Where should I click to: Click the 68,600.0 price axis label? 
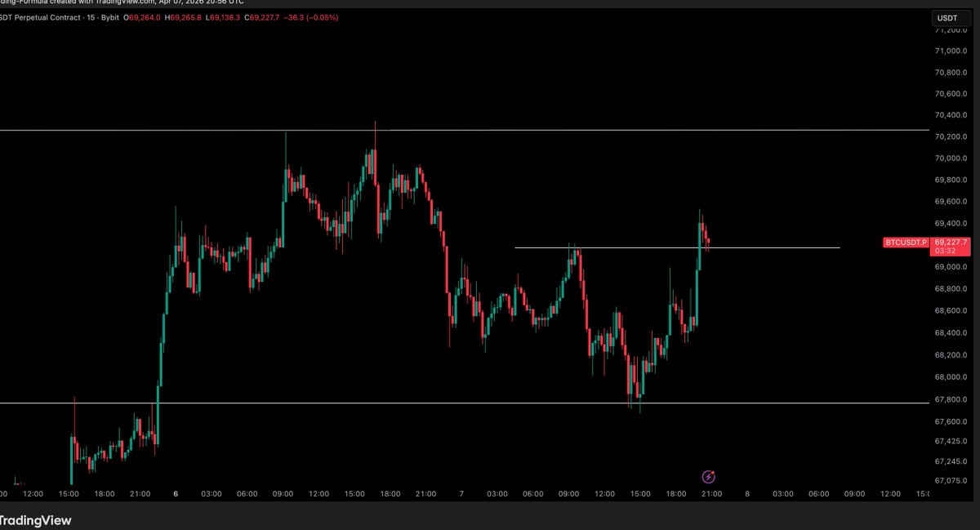[951, 311]
